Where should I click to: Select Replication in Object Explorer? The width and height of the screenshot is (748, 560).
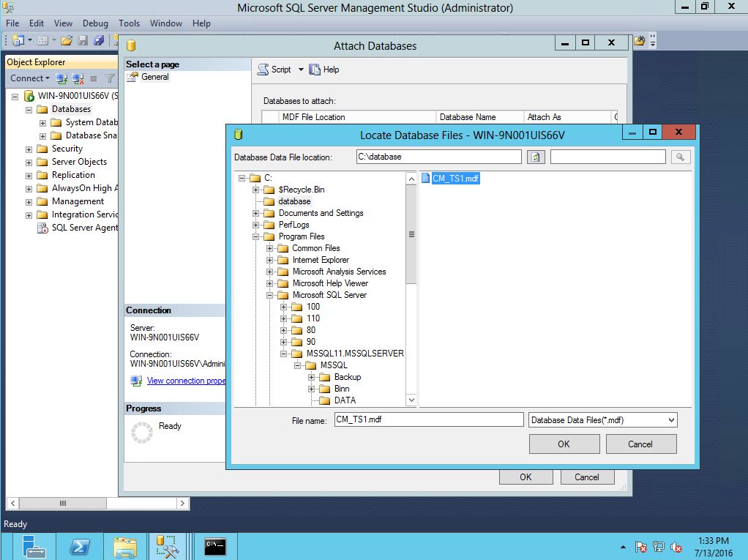tap(73, 175)
